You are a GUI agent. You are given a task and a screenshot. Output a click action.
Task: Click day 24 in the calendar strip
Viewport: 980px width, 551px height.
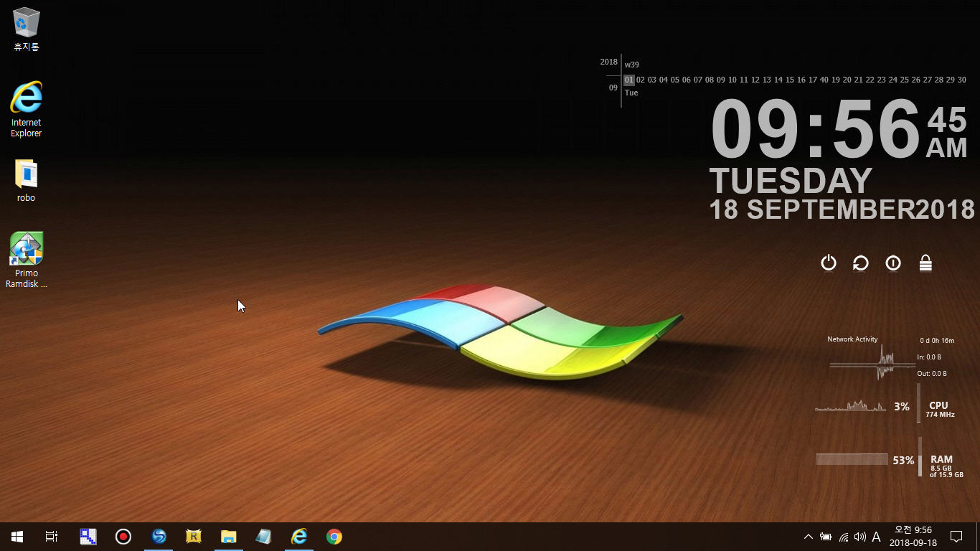point(893,80)
